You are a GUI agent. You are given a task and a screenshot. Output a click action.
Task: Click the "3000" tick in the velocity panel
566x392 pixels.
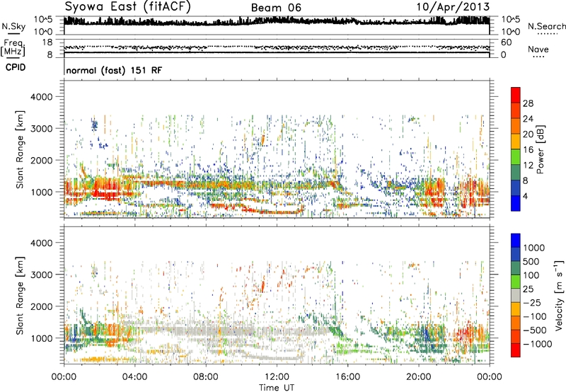(x=42, y=275)
